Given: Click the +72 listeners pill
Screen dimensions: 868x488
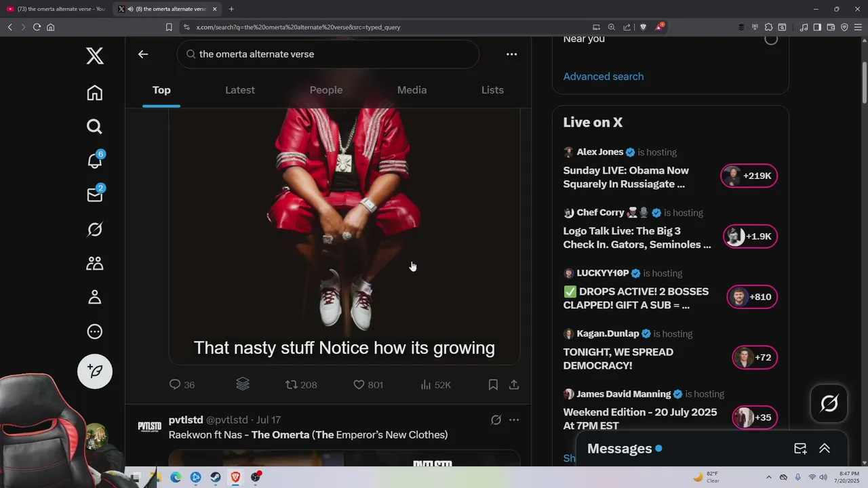Looking at the screenshot, I should [x=755, y=357].
